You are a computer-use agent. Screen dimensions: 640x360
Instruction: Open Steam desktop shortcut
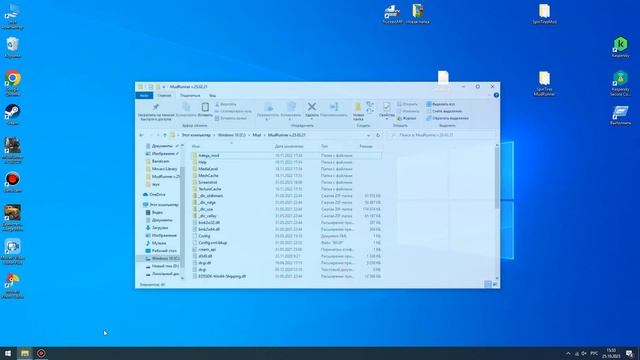pyautogui.click(x=13, y=114)
